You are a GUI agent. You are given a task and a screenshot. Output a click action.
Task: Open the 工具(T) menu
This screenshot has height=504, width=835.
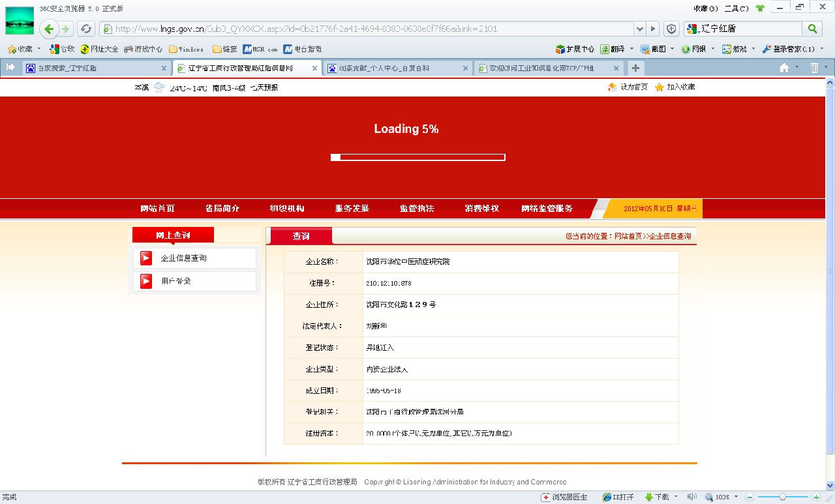[736, 8]
